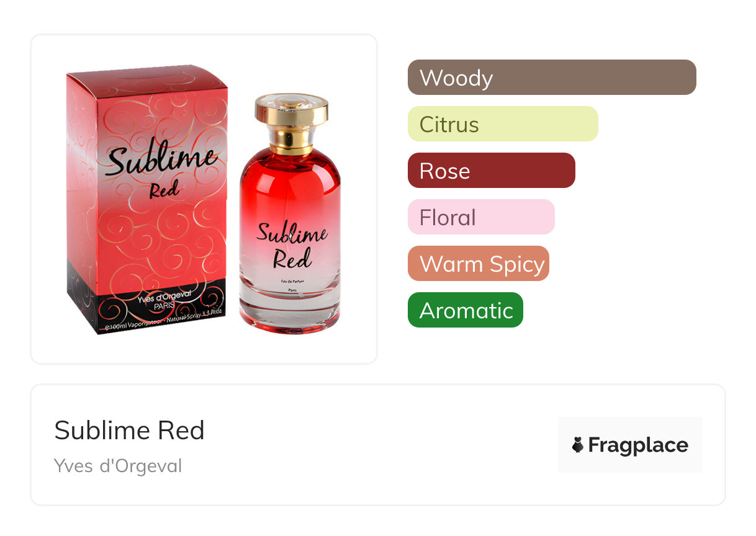756x536 pixels.
Task: Click the Fragplace wordmark text
Action: pyautogui.click(x=638, y=445)
